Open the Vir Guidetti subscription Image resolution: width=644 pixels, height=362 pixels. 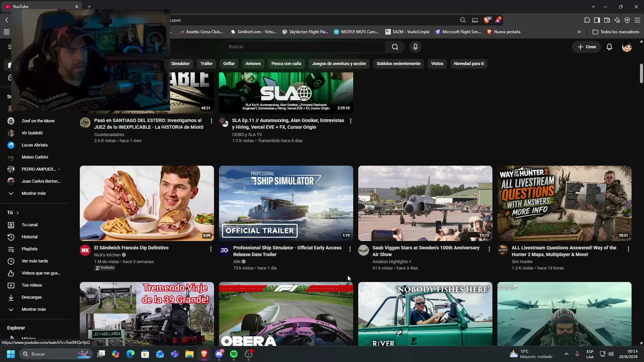[x=32, y=133]
